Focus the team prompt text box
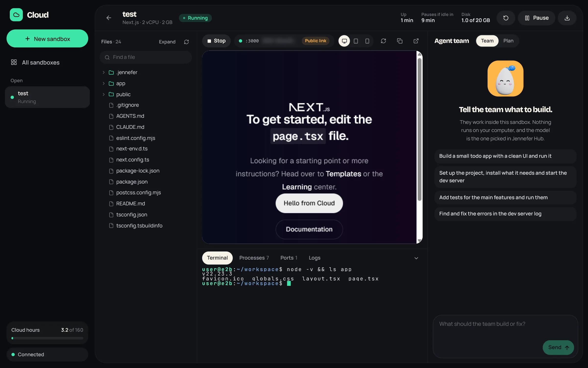 pos(505,336)
